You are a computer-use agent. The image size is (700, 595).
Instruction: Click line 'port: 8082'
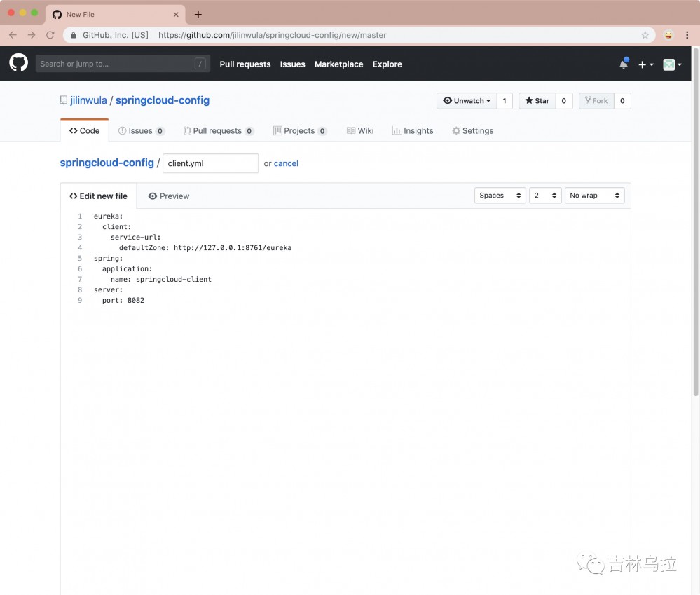point(123,301)
